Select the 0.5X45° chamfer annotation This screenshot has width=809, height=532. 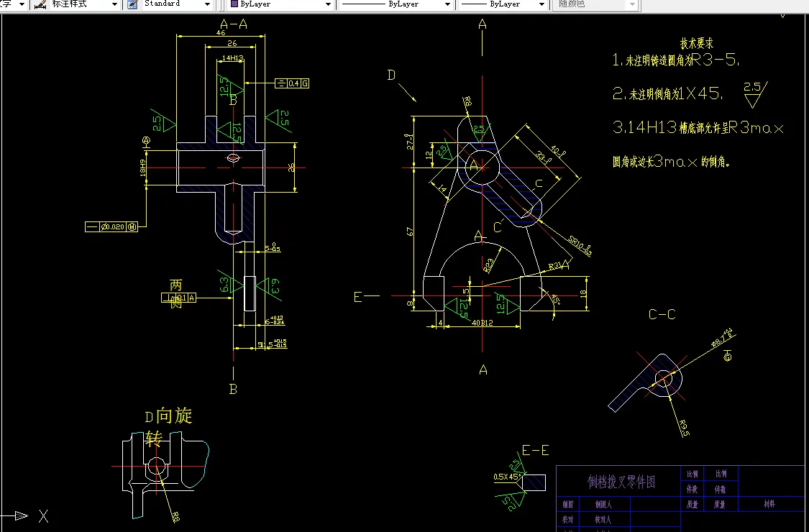[x=506, y=477]
